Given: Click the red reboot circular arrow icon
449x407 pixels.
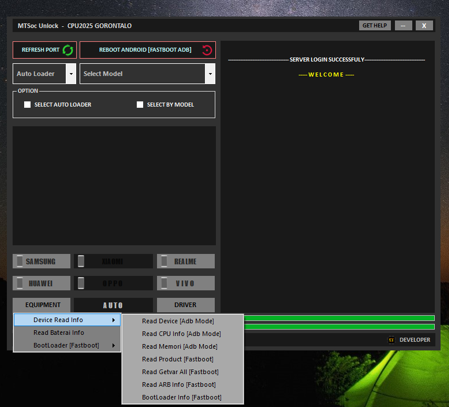Looking at the screenshot, I should click(x=207, y=50).
